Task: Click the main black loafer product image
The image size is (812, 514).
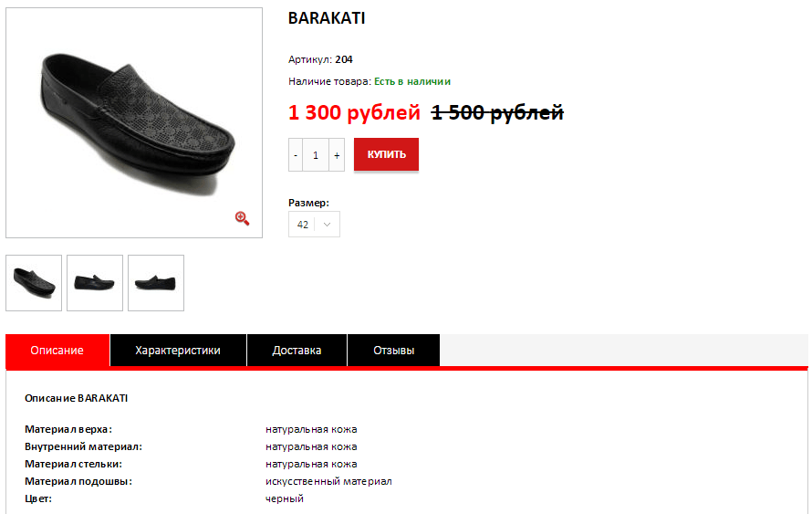Action: click(x=134, y=123)
